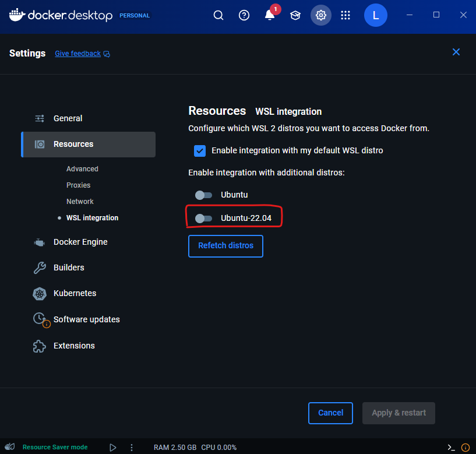Click the Give feedback link
Viewport: 476px width, 454px height.
77,54
